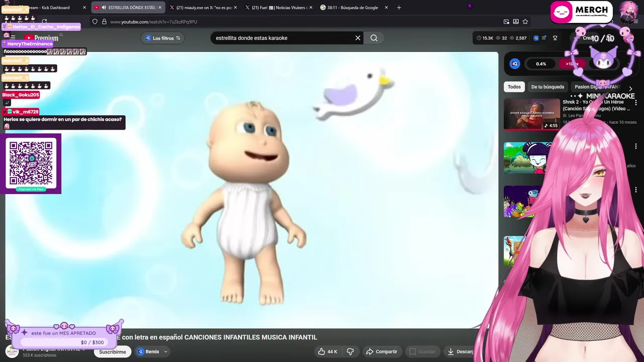
Task: Open options for Shrek 2 video
Action: point(636,103)
